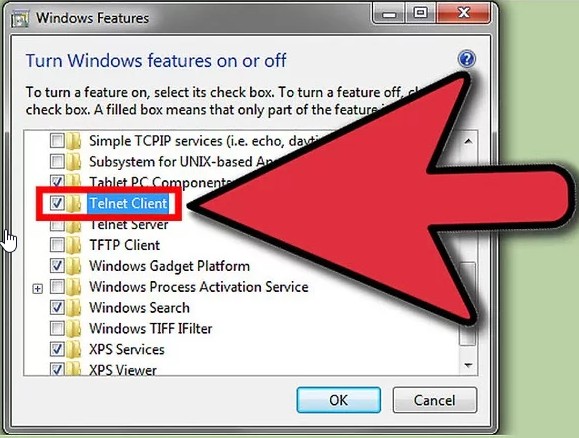
Task: Click the Cancel button
Action: pos(435,400)
